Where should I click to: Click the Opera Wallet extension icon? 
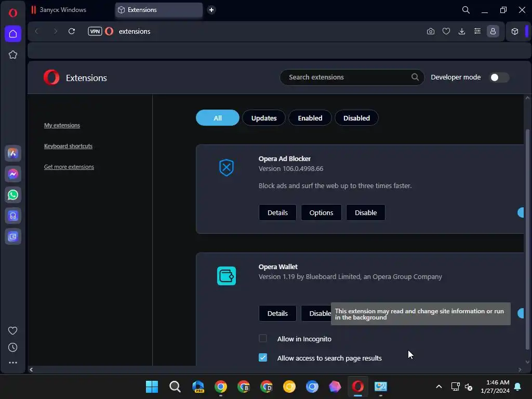[227, 276]
